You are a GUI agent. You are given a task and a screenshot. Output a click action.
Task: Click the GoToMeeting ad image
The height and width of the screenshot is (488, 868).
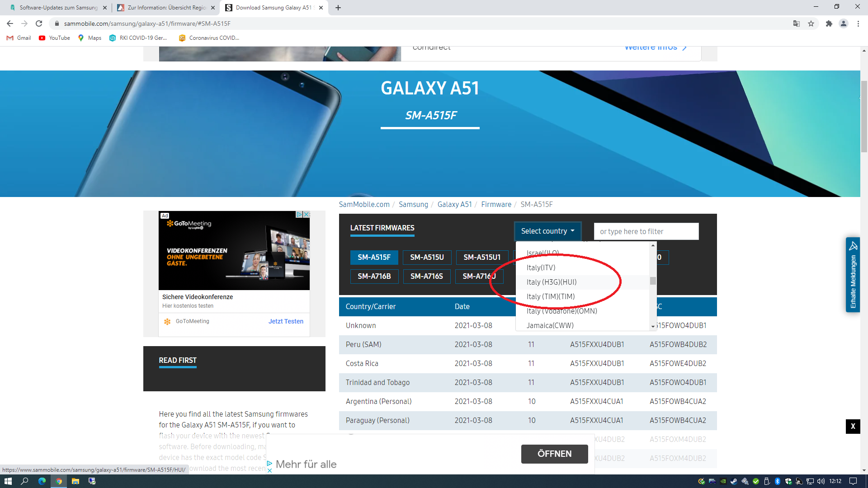coord(234,251)
